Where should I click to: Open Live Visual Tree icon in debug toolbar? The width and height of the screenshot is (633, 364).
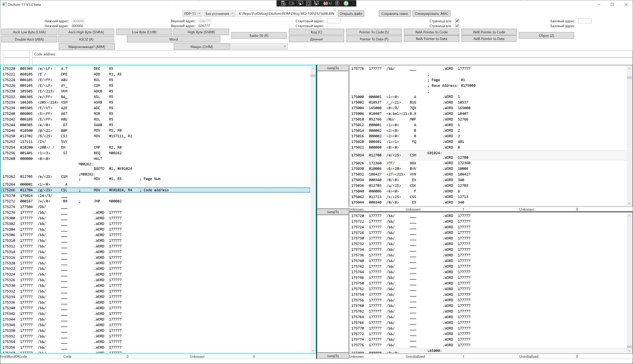click(x=283, y=3)
